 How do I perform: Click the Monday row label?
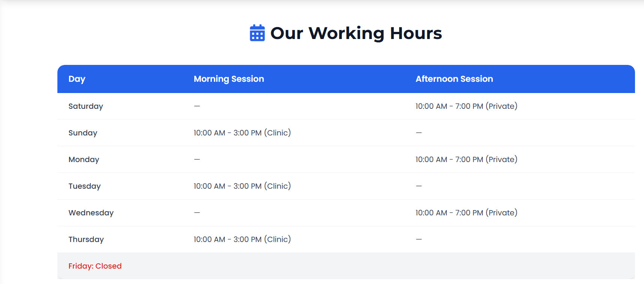point(84,159)
